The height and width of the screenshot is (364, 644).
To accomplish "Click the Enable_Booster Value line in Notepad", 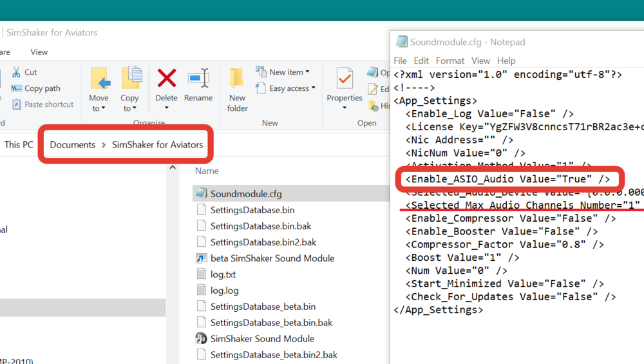I will tap(502, 232).
